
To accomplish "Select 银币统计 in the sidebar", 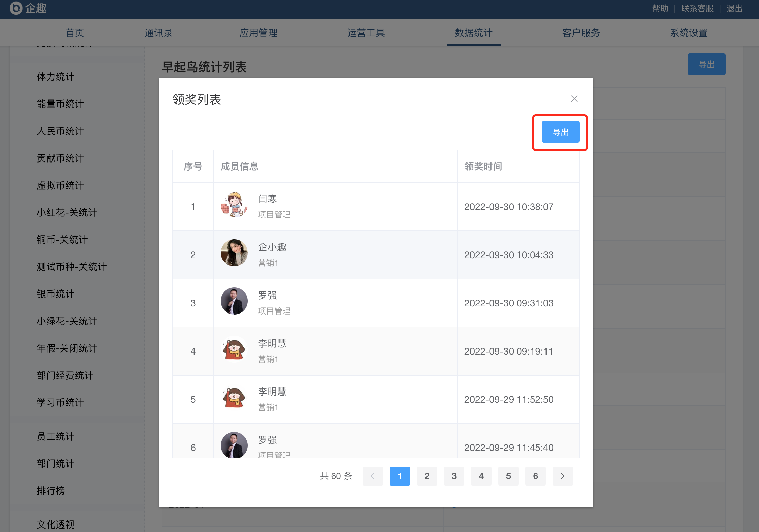I will [x=56, y=294].
